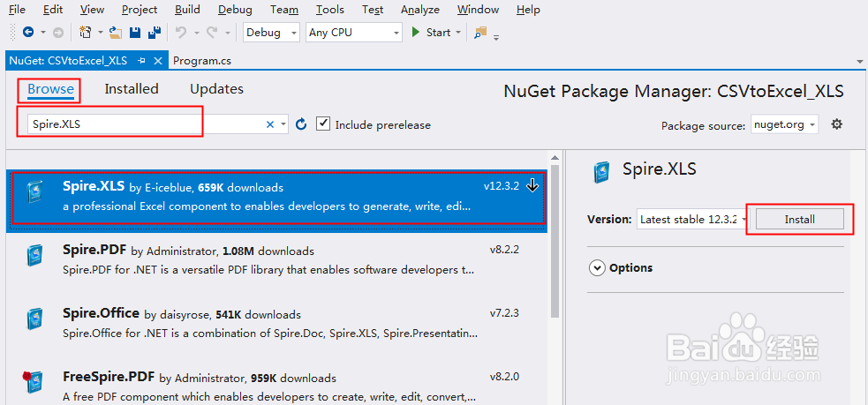Open the Build menu

pyautogui.click(x=188, y=10)
